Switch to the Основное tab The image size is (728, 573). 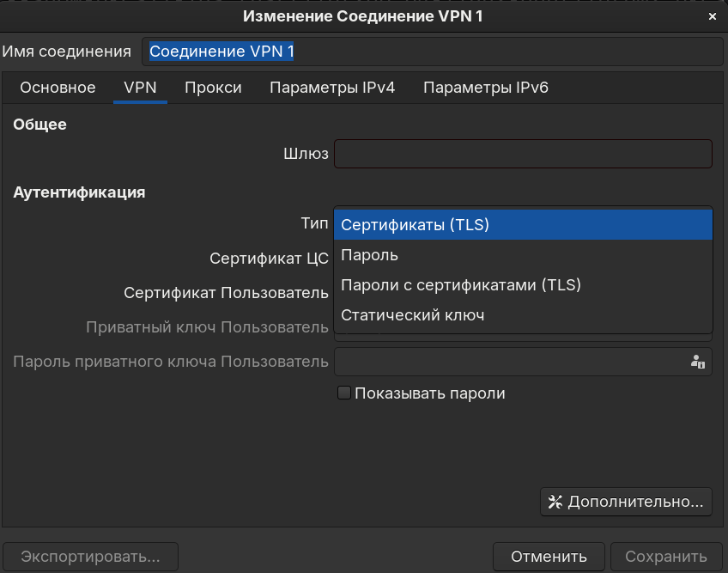(58, 88)
